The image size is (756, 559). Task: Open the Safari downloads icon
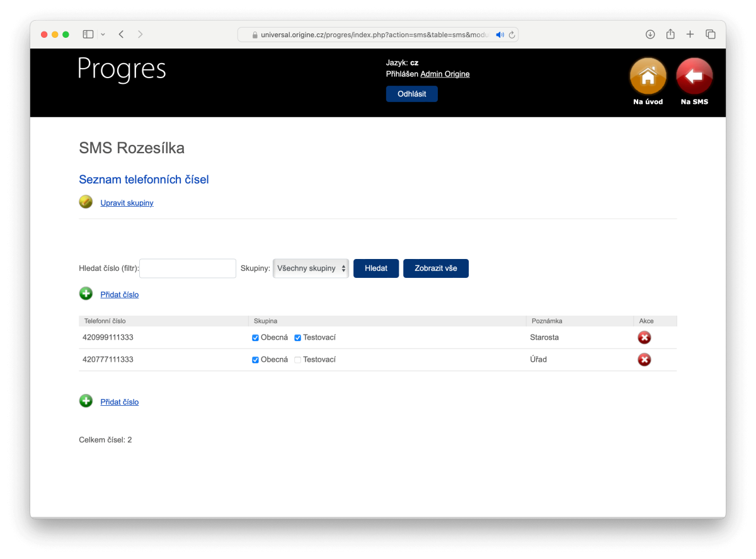650,34
